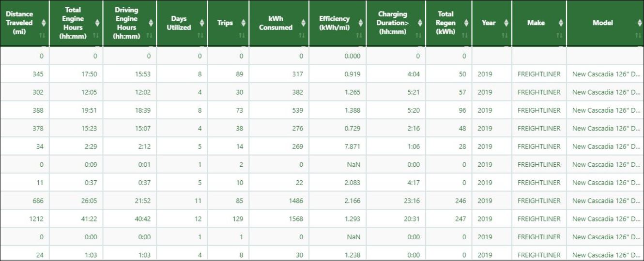Click total regen value 96
This screenshot has height=261, width=644.
[x=462, y=110]
